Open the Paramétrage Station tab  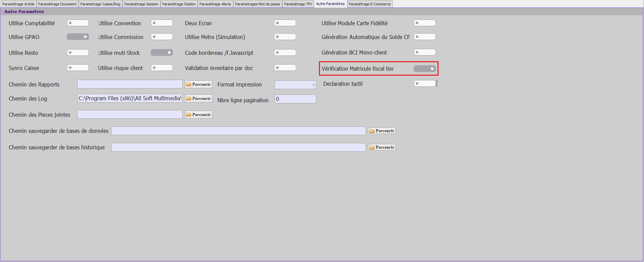point(179,4)
